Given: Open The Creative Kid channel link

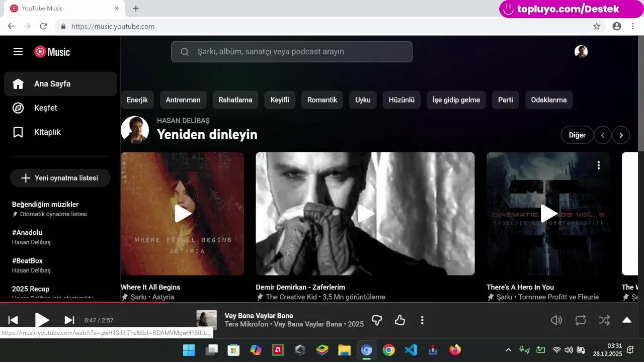Looking at the screenshot, I should point(291,297).
